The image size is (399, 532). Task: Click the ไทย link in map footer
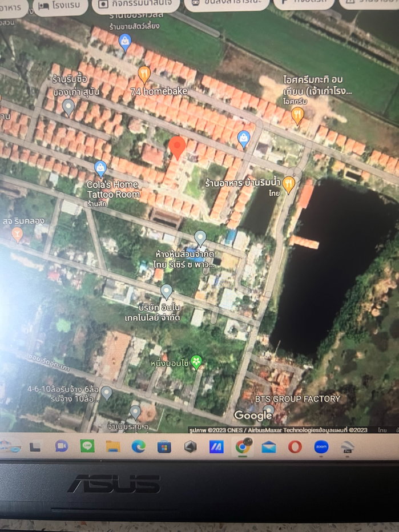pos(382,430)
